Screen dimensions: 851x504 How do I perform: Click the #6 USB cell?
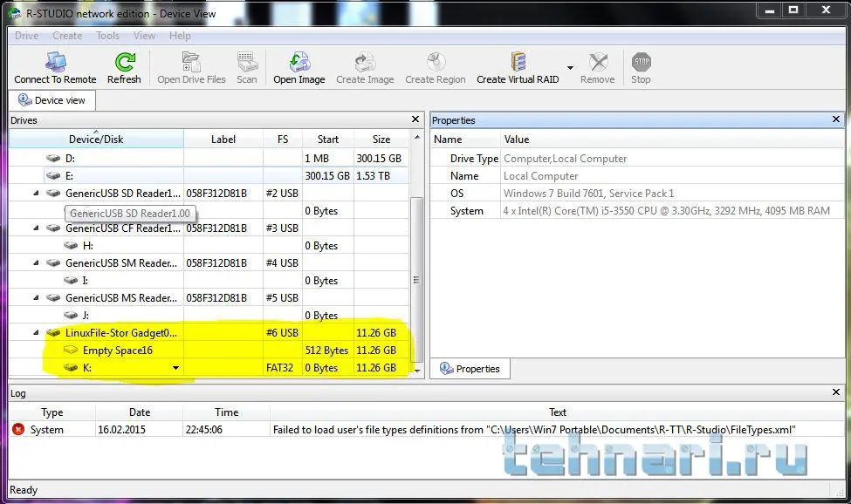(x=282, y=333)
